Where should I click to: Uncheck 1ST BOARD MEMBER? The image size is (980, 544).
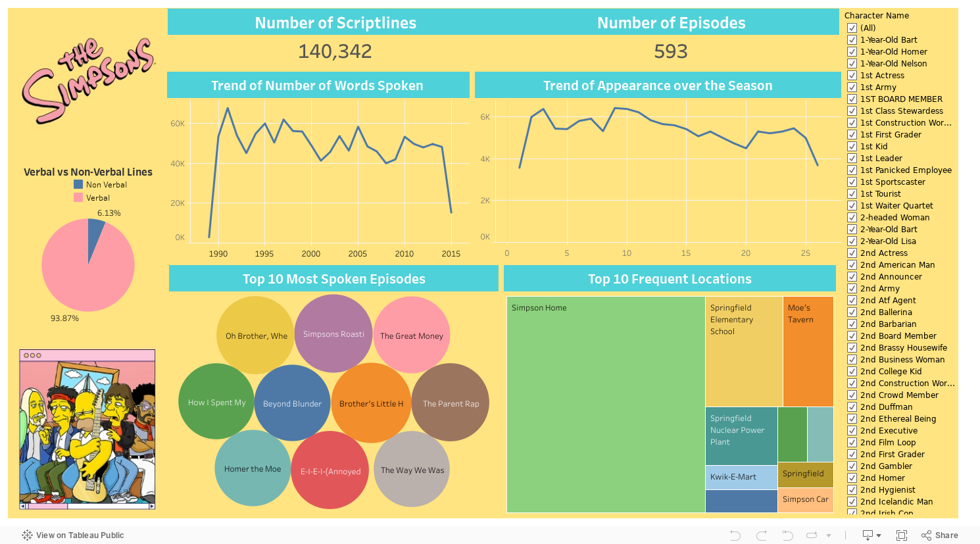[852, 99]
